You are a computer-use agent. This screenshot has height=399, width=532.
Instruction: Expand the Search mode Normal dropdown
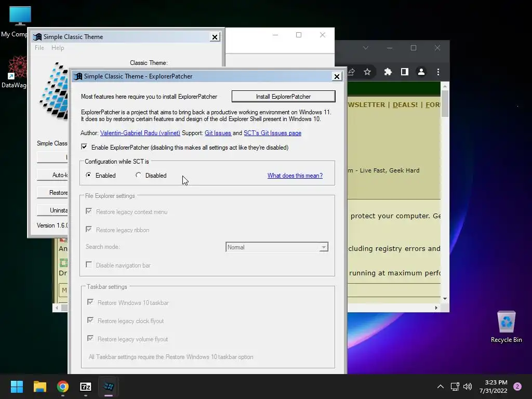point(324,247)
